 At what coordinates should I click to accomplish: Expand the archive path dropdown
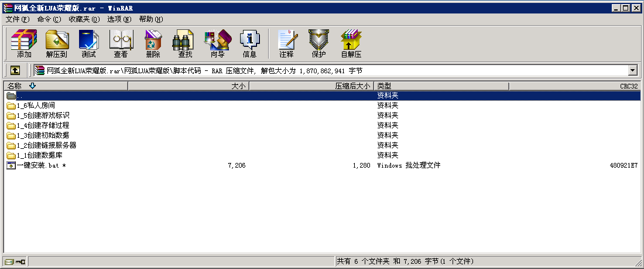click(632, 70)
